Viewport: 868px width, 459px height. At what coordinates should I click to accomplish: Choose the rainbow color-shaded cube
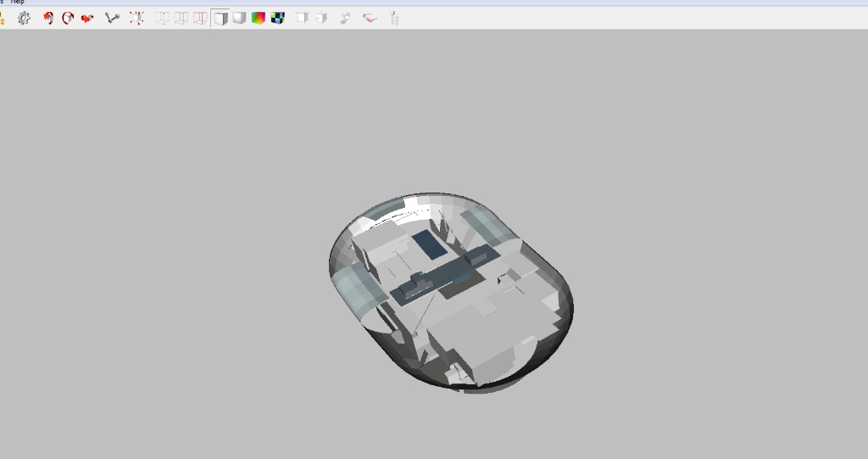(x=259, y=18)
